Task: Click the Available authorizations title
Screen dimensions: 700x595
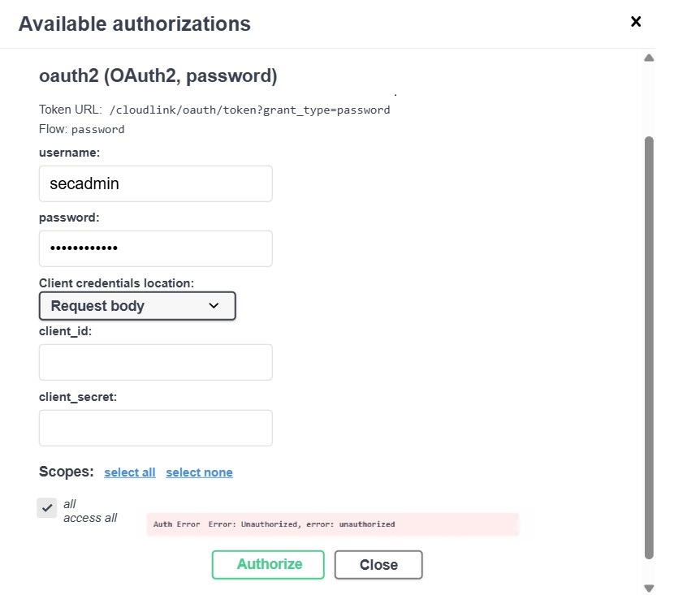Action: click(x=135, y=24)
